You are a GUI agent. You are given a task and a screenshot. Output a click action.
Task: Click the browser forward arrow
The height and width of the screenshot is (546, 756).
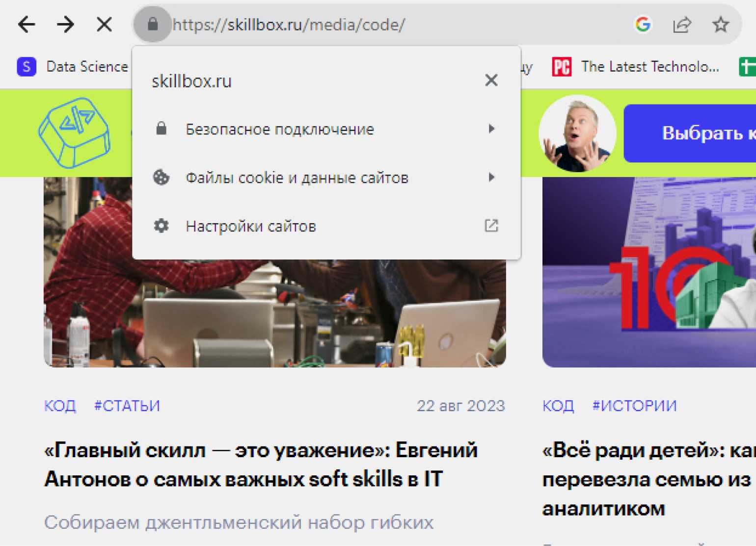pyautogui.click(x=65, y=25)
